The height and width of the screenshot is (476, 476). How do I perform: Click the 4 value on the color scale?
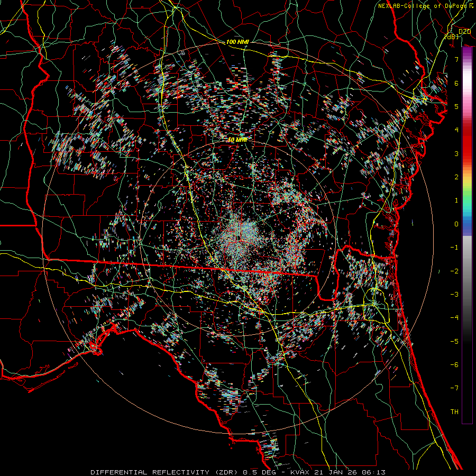point(456,130)
